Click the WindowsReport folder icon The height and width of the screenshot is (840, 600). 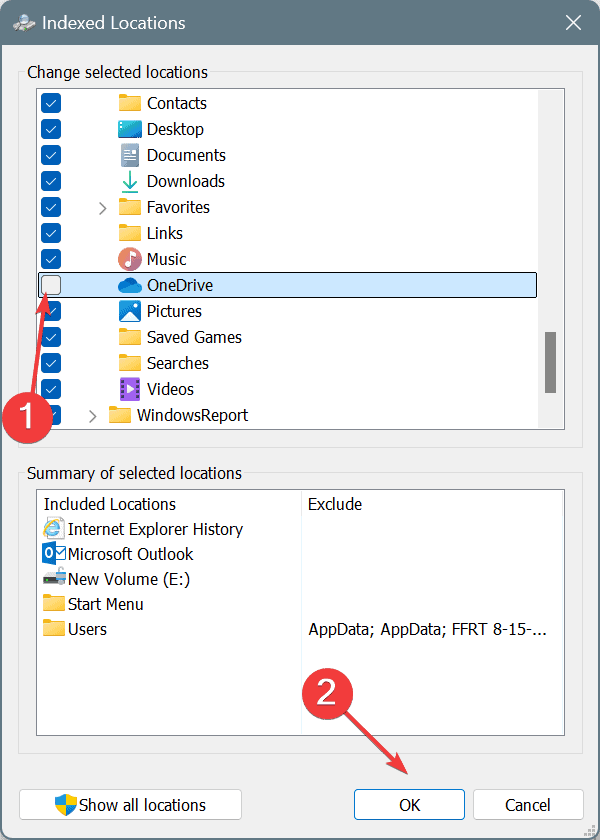coord(119,415)
